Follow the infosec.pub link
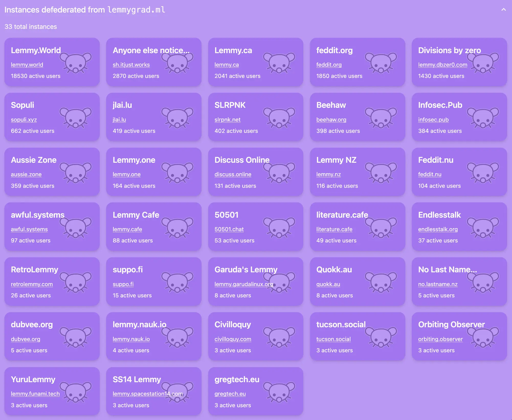The image size is (512, 420). (x=433, y=120)
